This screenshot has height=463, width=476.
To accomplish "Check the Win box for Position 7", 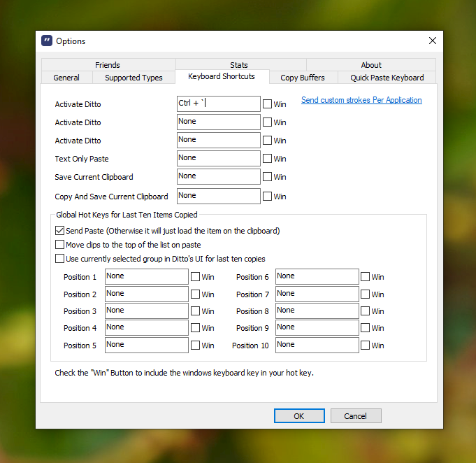I will click(x=365, y=294).
